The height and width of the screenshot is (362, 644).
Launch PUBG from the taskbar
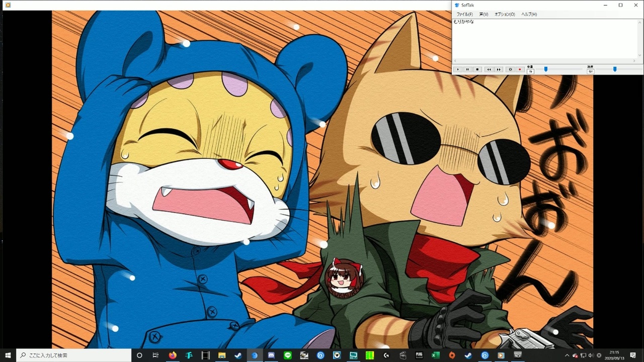419,355
